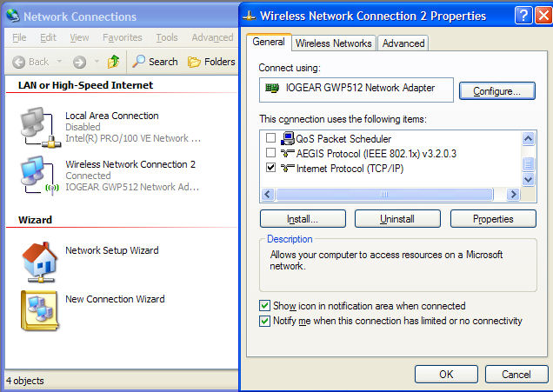Select the AEGIS Protocol item icon

point(288,153)
